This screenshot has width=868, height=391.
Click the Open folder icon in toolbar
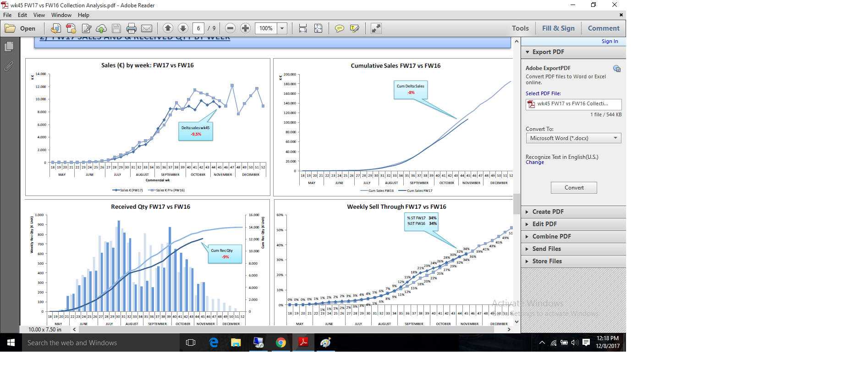coord(10,28)
